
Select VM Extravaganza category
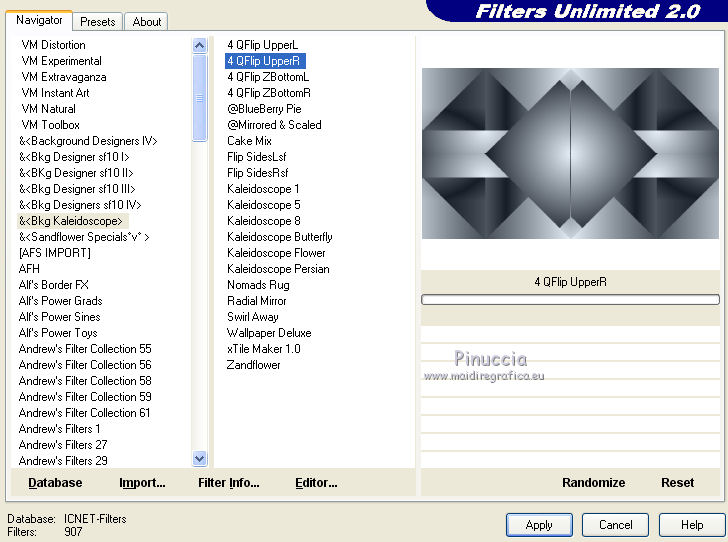pos(64,77)
